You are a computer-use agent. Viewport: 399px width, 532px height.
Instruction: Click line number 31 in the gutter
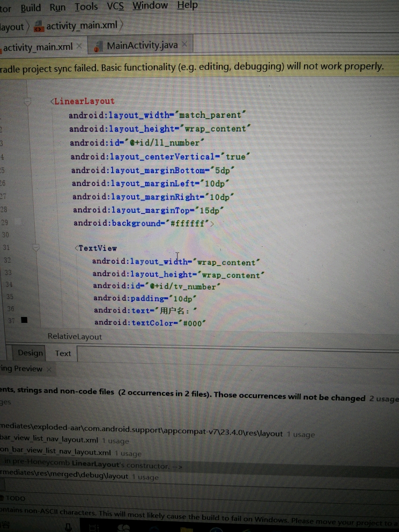click(6, 247)
